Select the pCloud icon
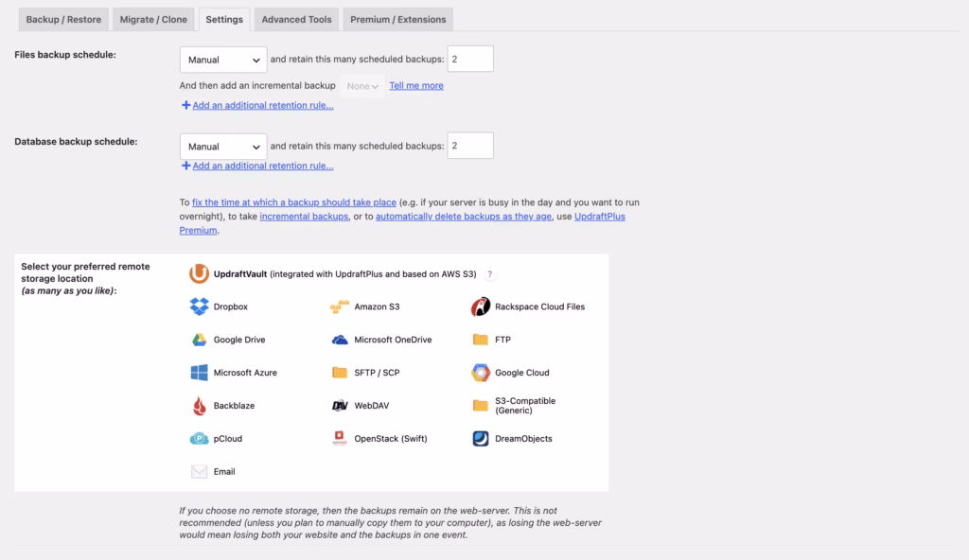Image resolution: width=969 pixels, height=560 pixels. (199, 438)
